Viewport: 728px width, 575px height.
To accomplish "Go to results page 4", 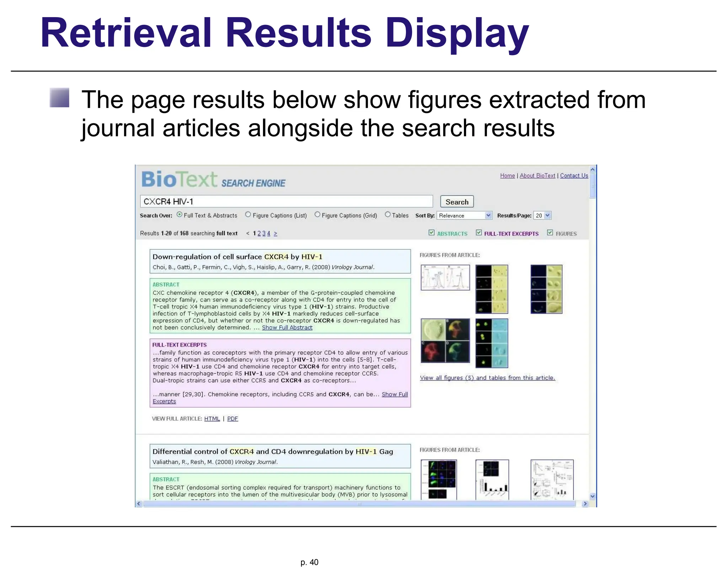I will (x=269, y=233).
